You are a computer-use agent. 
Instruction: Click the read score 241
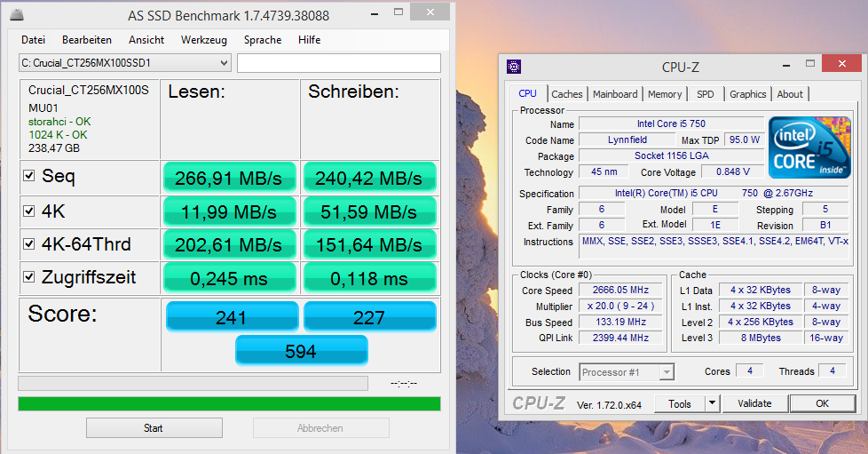pyautogui.click(x=232, y=317)
